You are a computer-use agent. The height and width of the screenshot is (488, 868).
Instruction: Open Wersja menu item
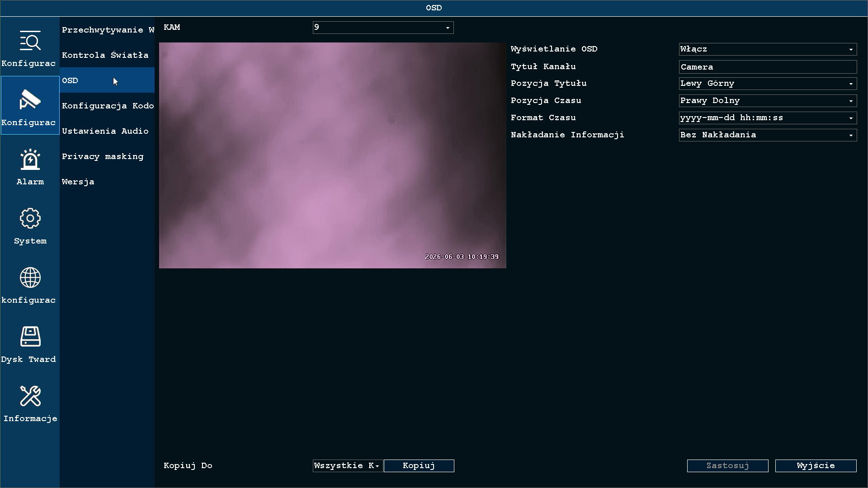click(107, 182)
